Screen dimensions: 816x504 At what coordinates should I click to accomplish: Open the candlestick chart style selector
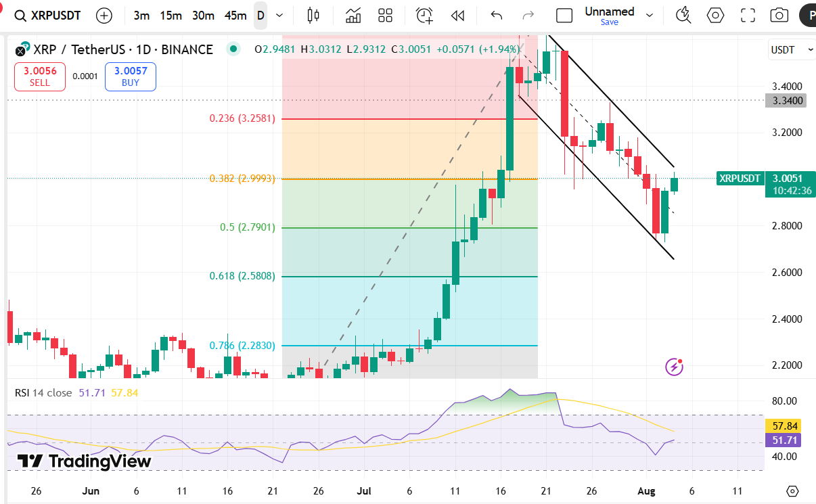coord(313,15)
